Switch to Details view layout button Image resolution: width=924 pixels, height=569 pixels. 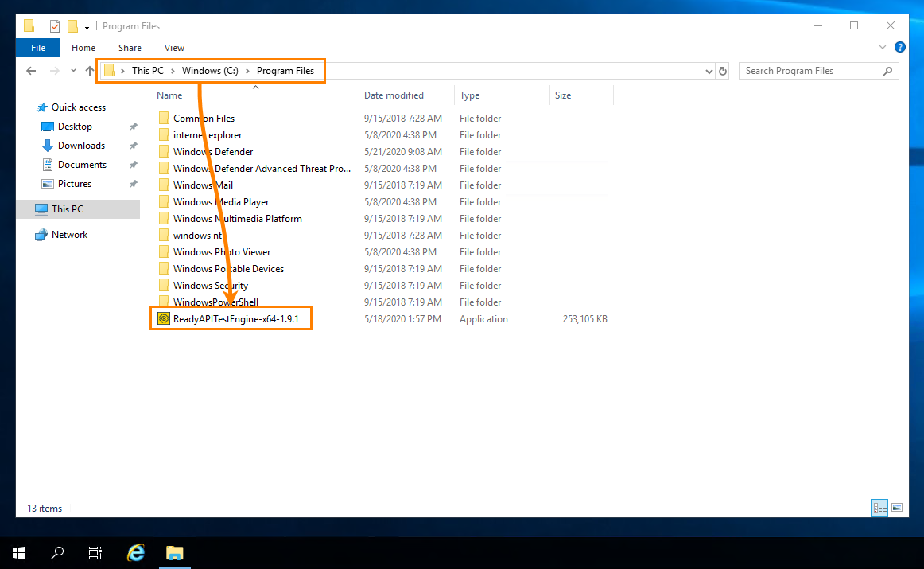pyautogui.click(x=879, y=508)
